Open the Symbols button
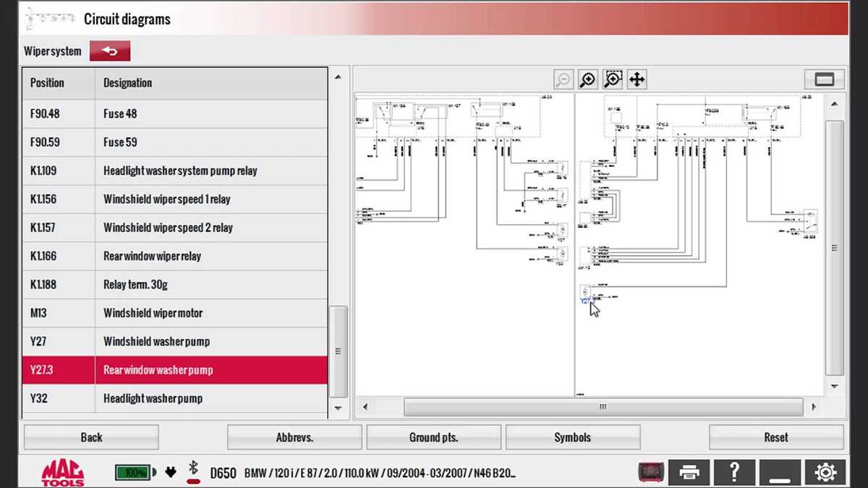The height and width of the screenshot is (488, 868). pyautogui.click(x=573, y=437)
